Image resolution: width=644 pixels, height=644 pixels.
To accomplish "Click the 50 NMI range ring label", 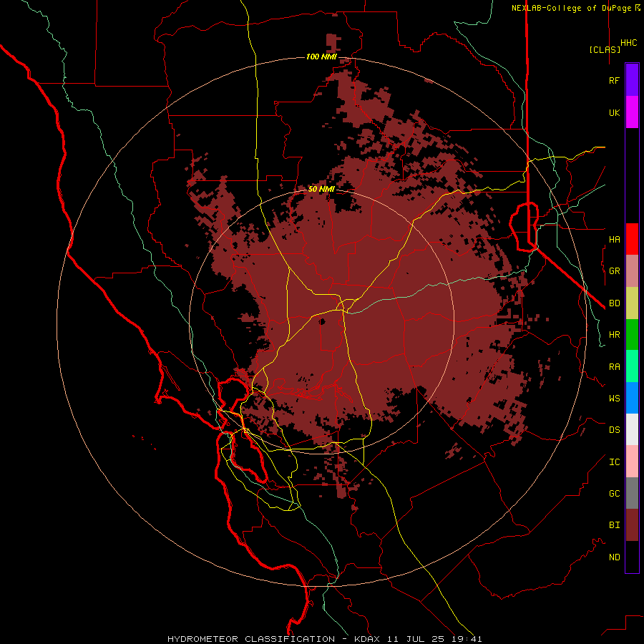I will [x=321, y=189].
